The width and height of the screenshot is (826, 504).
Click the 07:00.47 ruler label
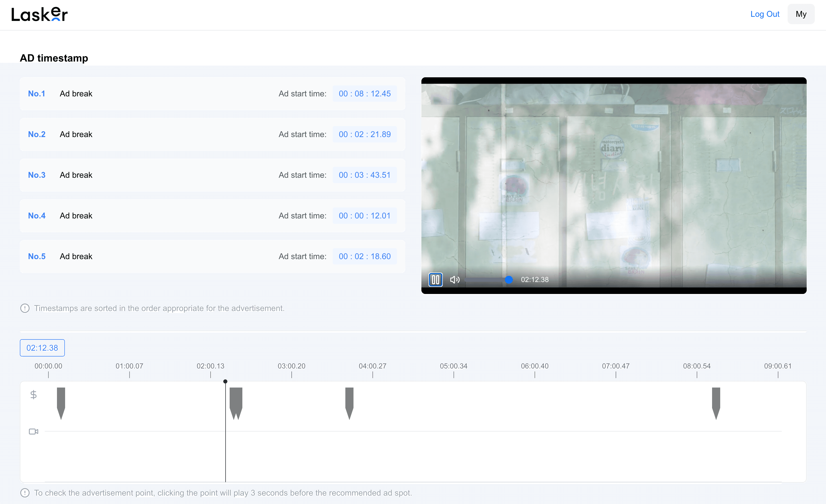click(616, 366)
